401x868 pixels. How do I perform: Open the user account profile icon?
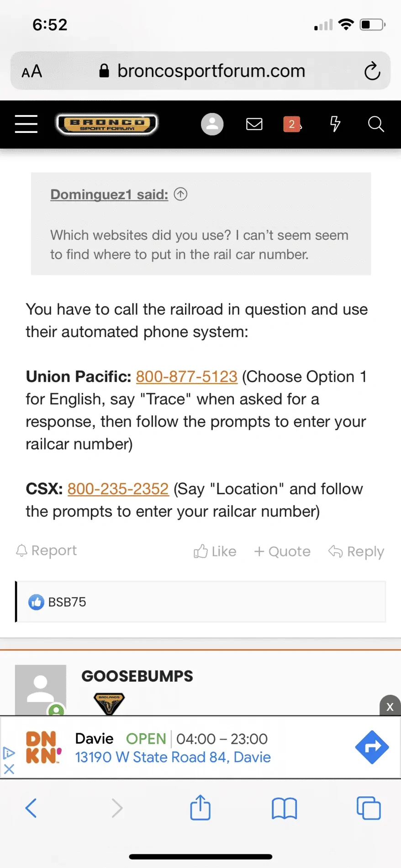tap(212, 124)
